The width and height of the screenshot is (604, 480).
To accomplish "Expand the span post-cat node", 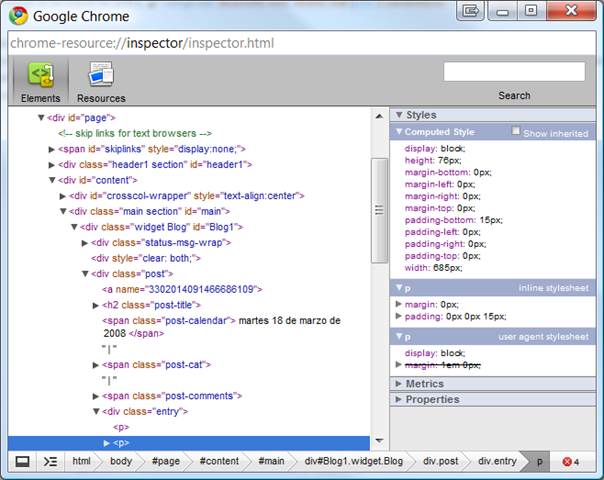I will [96, 365].
